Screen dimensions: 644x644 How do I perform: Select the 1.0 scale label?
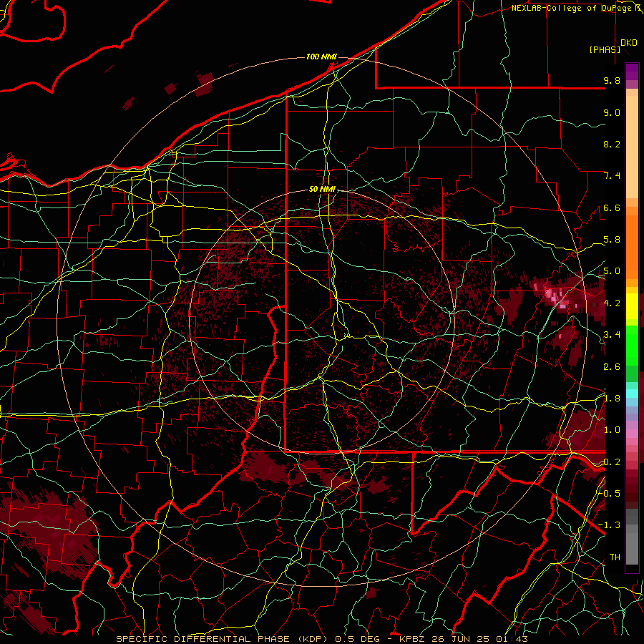click(x=612, y=430)
